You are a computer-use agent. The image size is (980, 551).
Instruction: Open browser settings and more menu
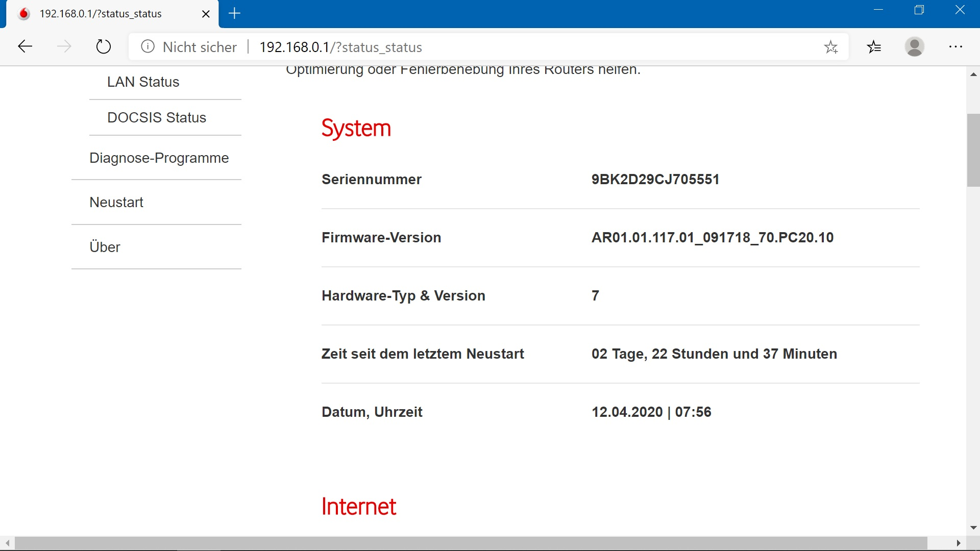point(955,47)
